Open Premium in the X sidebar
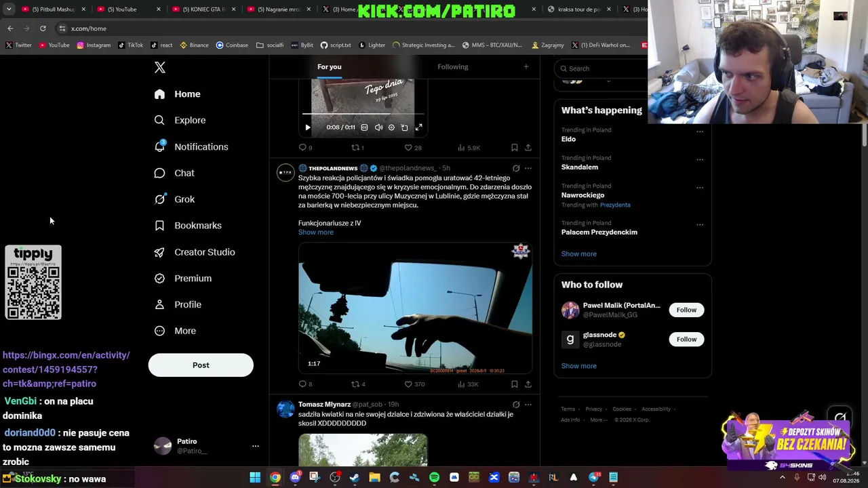Viewport: 868px width, 488px height. pos(183,279)
